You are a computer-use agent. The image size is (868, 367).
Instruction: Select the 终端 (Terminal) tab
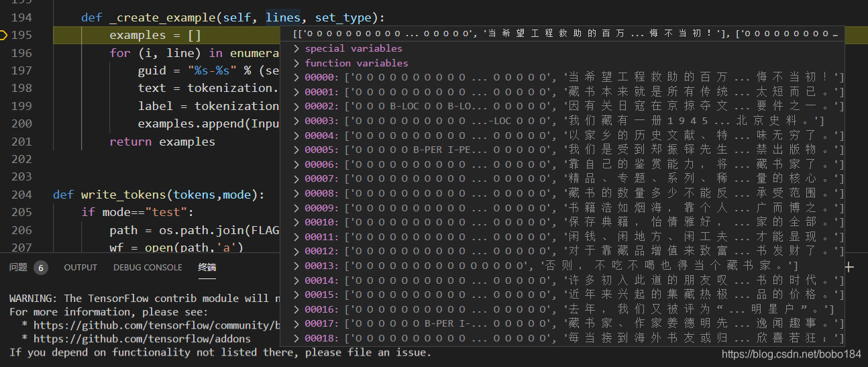pyautogui.click(x=207, y=267)
